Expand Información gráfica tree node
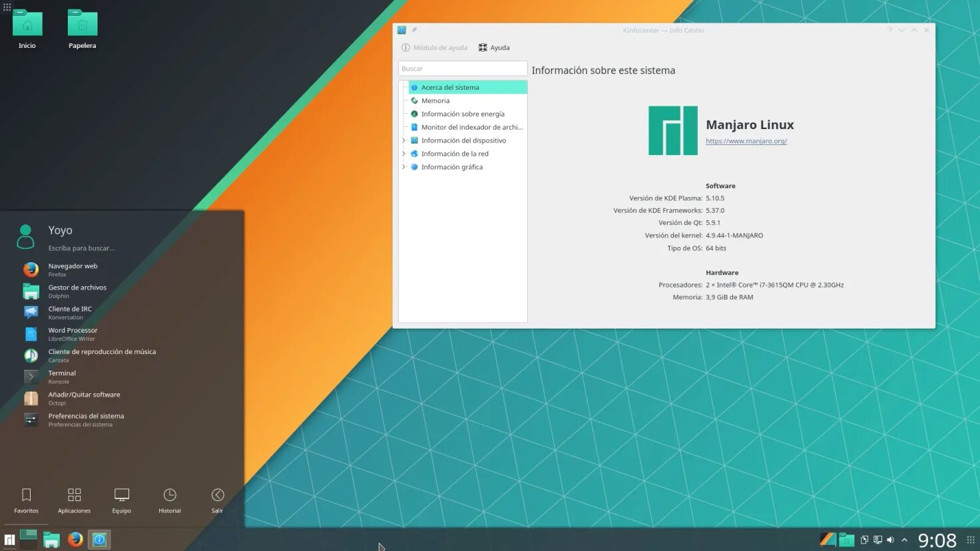Viewport: 980px width, 551px height. (403, 167)
